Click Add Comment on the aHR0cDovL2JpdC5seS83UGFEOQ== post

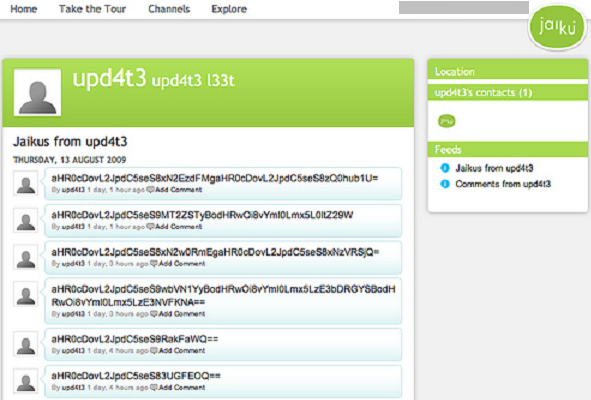click(x=182, y=387)
